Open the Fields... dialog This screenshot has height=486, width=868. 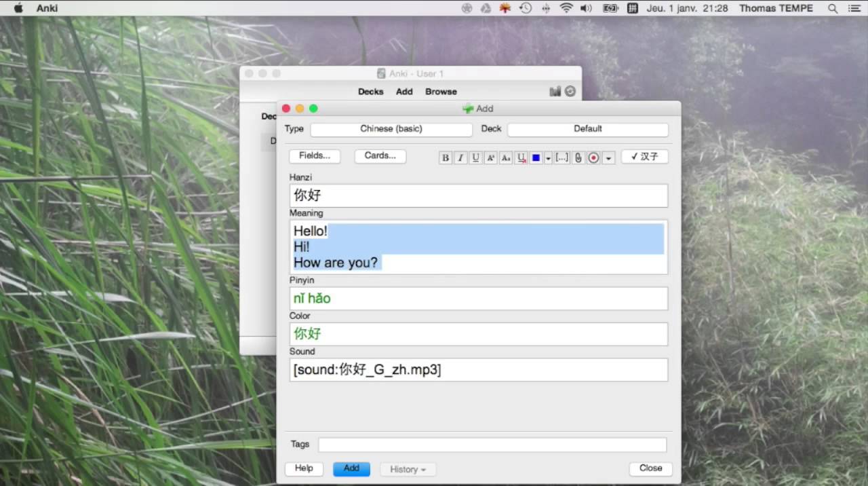pyautogui.click(x=315, y=156)
